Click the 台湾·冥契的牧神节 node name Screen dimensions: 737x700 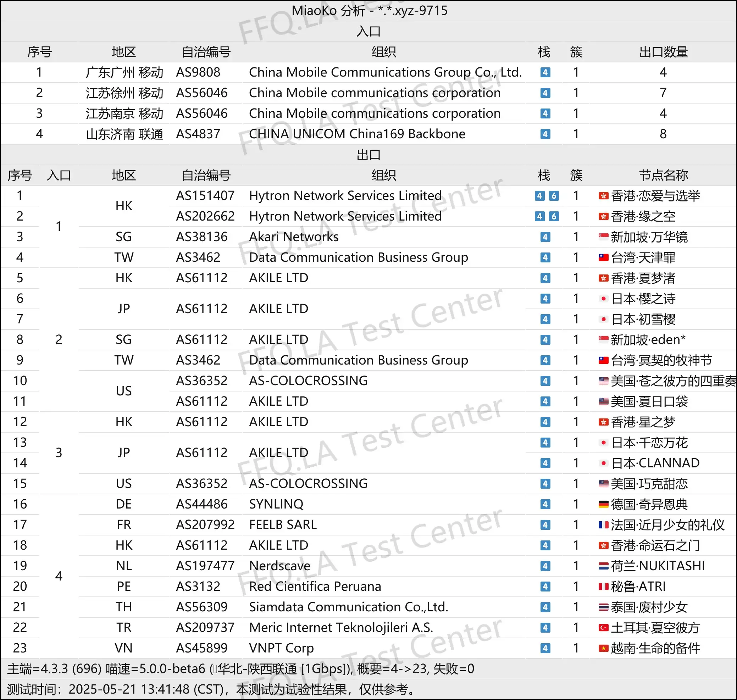click(x=661, y=360)
